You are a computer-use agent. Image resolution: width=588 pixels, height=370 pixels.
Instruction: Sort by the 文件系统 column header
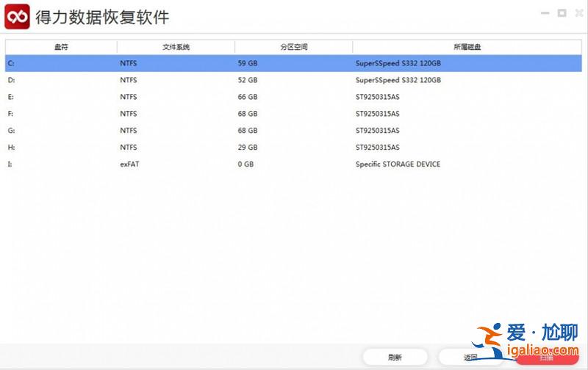176,47
